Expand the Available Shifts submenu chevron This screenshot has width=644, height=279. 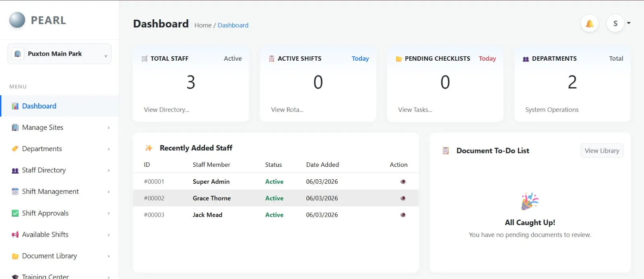click(x=109, y=235)
